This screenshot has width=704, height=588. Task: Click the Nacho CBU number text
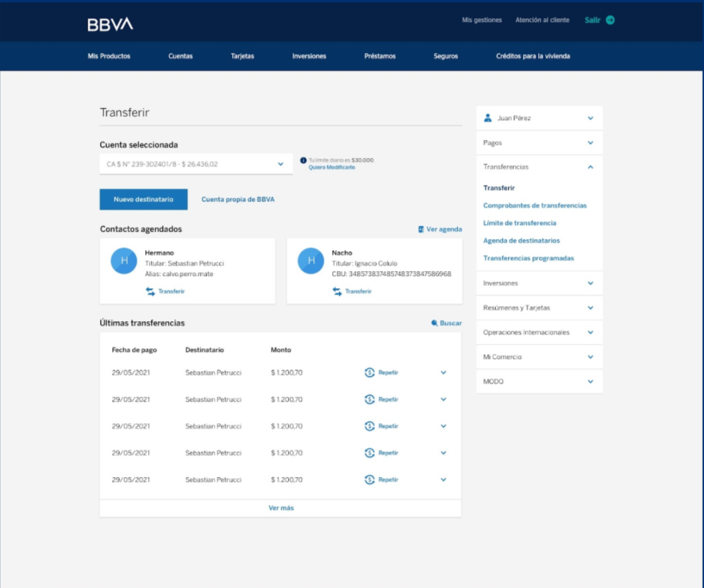pos(391,274)
